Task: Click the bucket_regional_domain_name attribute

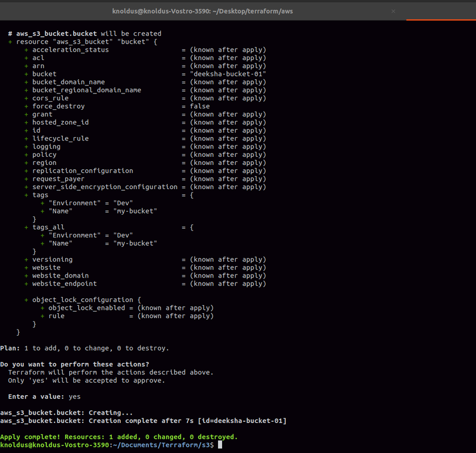Action: pyautogui.click(x=87, y=90)
